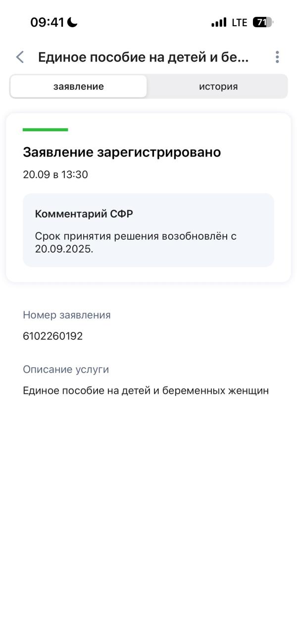Tap the cellular signal bars icon
The height and width of the screenshot is (644, 297).
click(218, 22)
